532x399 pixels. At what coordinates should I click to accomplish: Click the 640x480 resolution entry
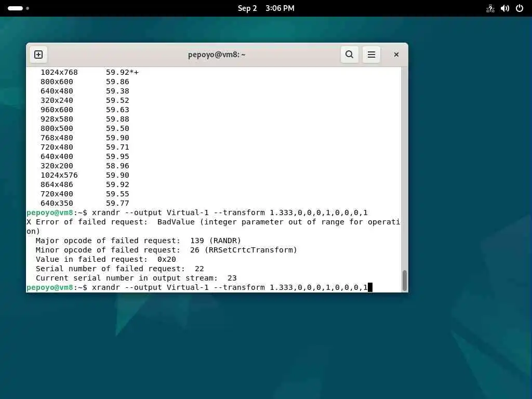(57, 91)
